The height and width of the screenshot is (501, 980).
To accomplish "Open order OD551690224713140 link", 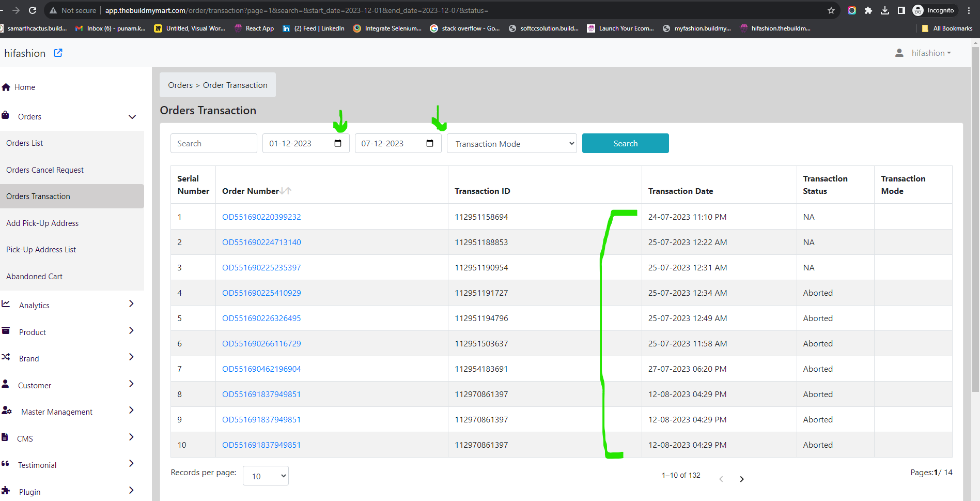I will 261,242.
